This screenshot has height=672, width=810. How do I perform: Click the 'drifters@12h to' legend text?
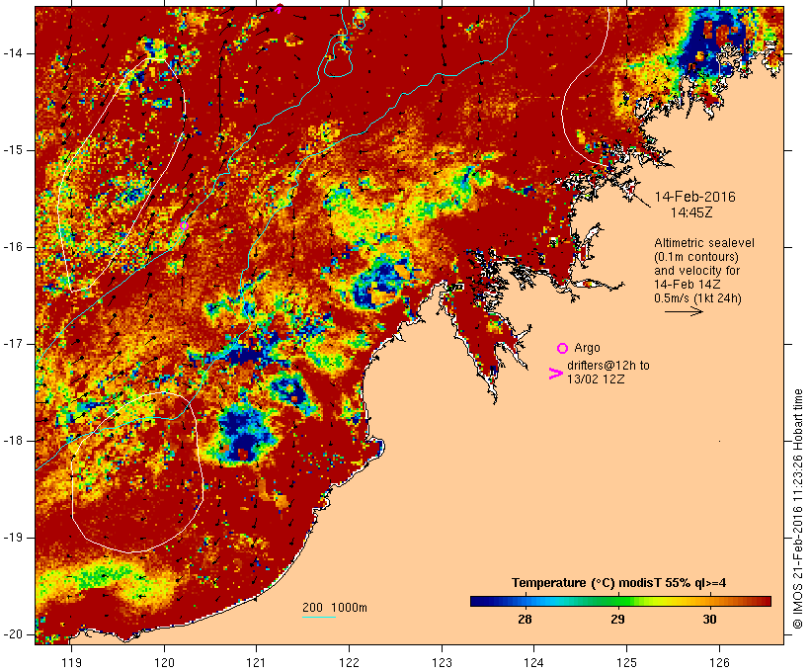[608, 366]
